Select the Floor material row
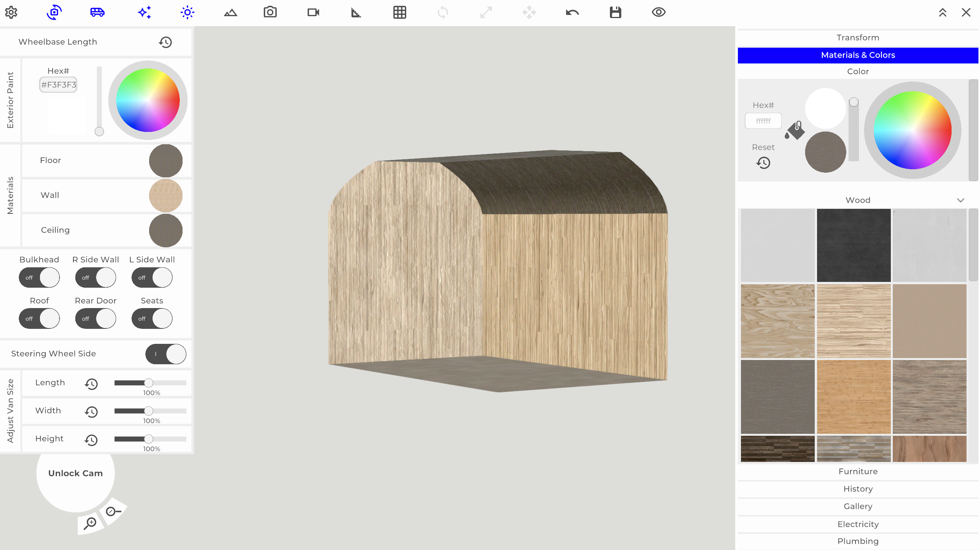The image size is (980, 550). pyautogui.click(x=106, y=161)
